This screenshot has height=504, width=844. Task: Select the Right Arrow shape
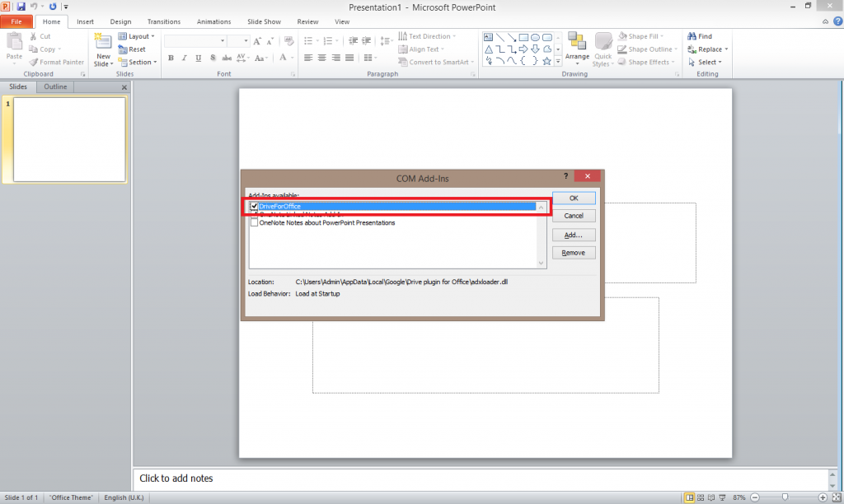(523, 49)
